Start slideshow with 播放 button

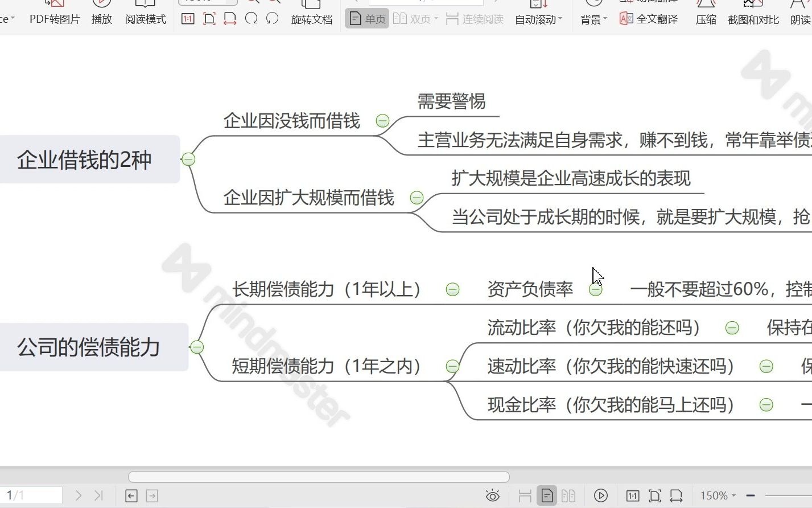point(101,14)
